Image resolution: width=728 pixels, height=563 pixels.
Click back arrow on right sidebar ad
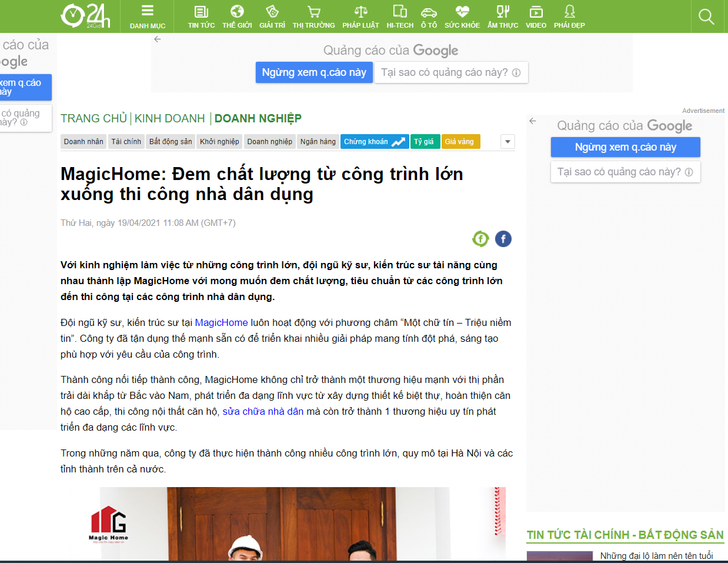click(532, 121)
